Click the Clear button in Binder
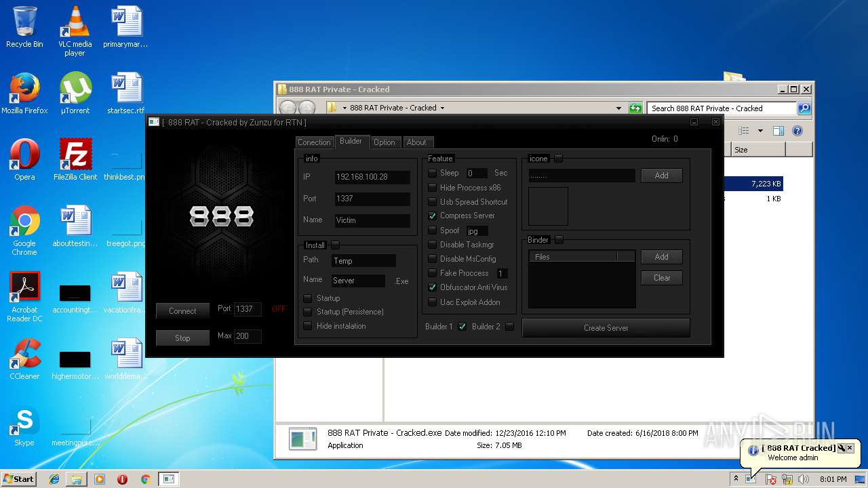Image resolution: width=868 pixels, height=488 pixels. click(662, 278)
